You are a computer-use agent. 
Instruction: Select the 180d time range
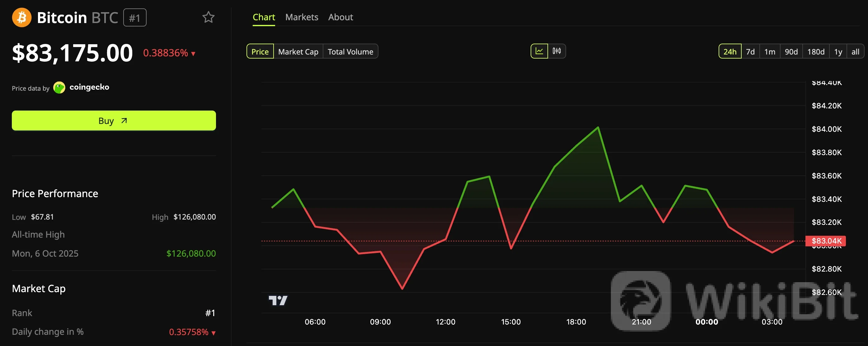(816, 52)
